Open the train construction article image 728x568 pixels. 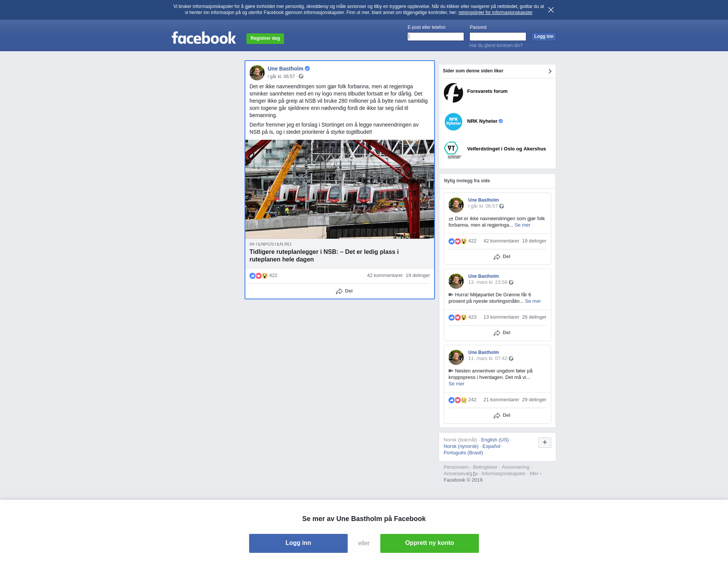[340, 189]
